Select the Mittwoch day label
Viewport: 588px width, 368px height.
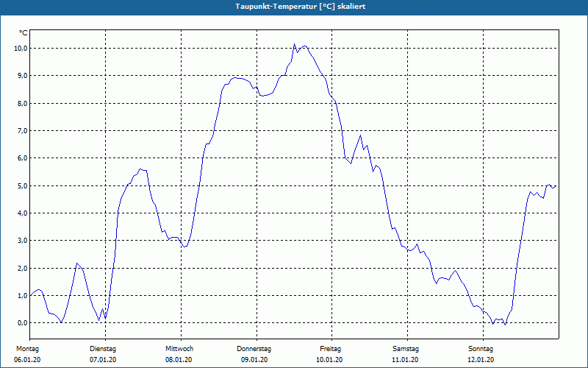pyautogui.click(x=179, y=349)
